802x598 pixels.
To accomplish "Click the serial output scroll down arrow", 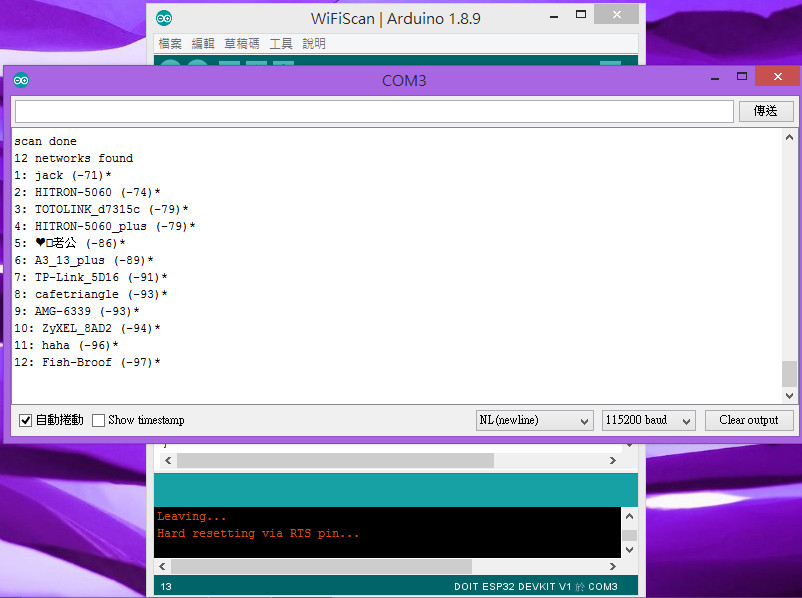I will tap(789, 395).
